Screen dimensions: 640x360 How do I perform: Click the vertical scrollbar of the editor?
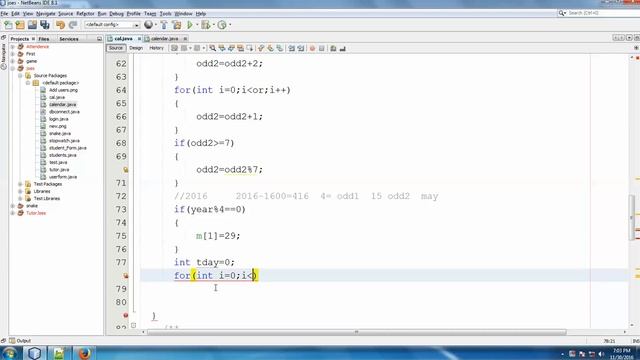click(x=632, y=218)
